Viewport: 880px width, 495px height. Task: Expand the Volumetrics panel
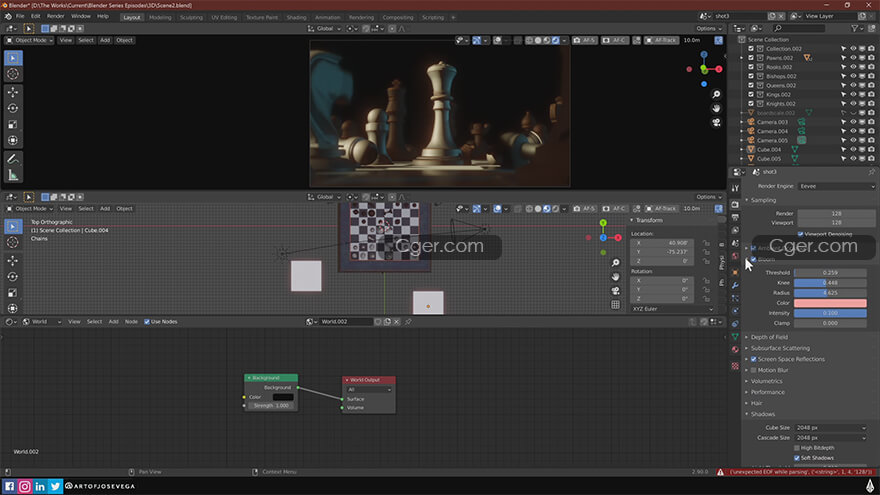coord(766,381)
